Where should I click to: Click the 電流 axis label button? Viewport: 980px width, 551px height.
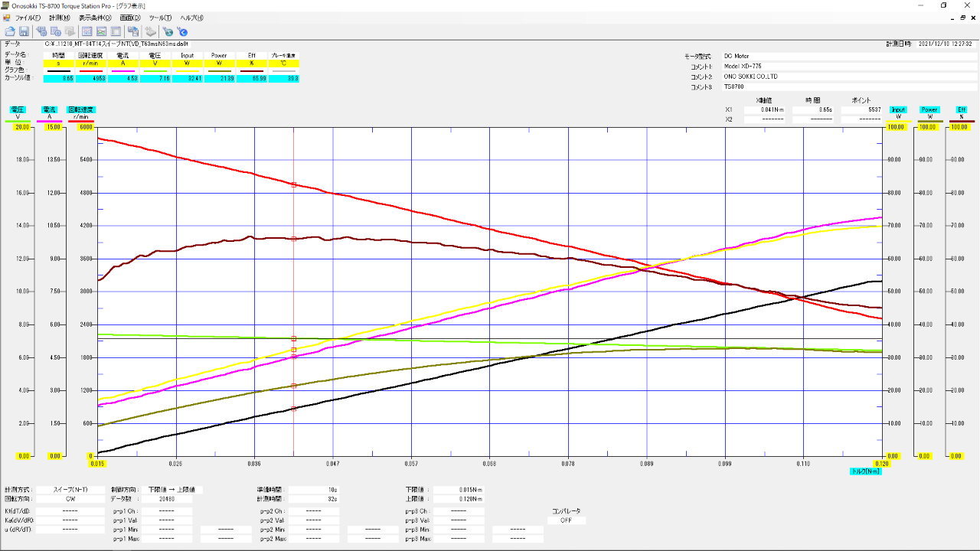pos(49,109)
